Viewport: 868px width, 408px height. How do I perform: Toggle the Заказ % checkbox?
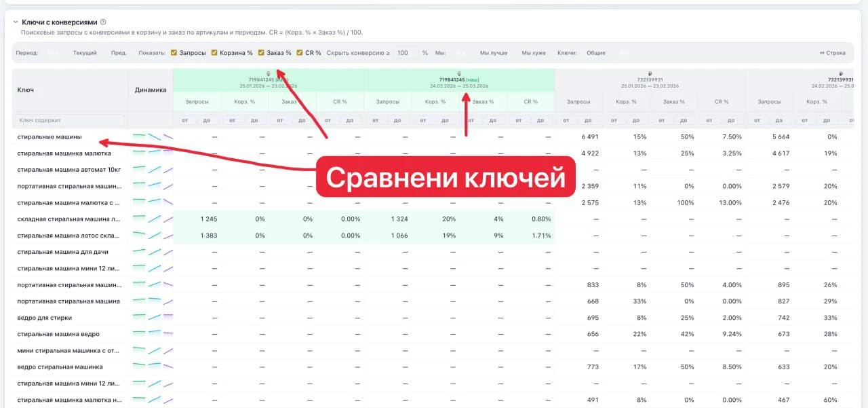pyautogui.click(x=262, y=52)
